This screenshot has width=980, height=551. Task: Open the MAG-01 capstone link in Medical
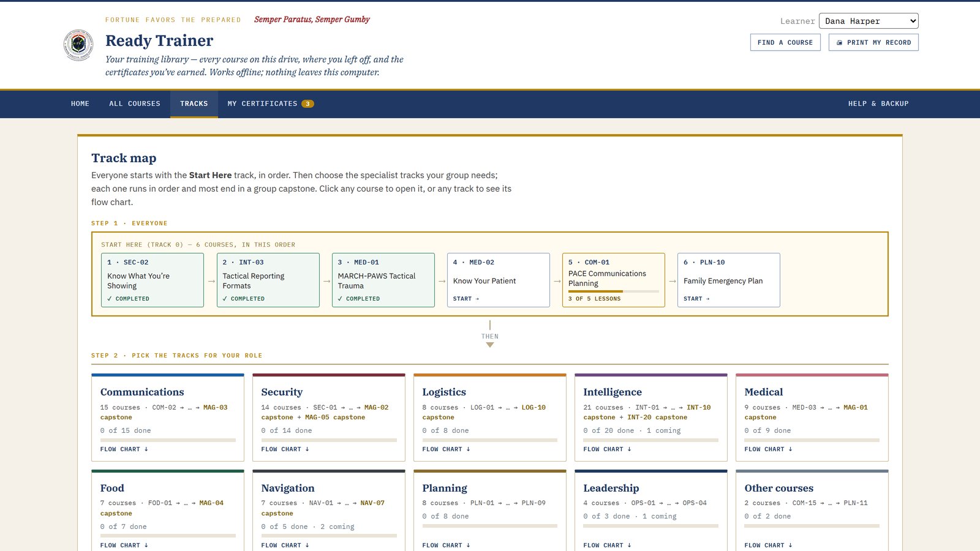(856, 408)
